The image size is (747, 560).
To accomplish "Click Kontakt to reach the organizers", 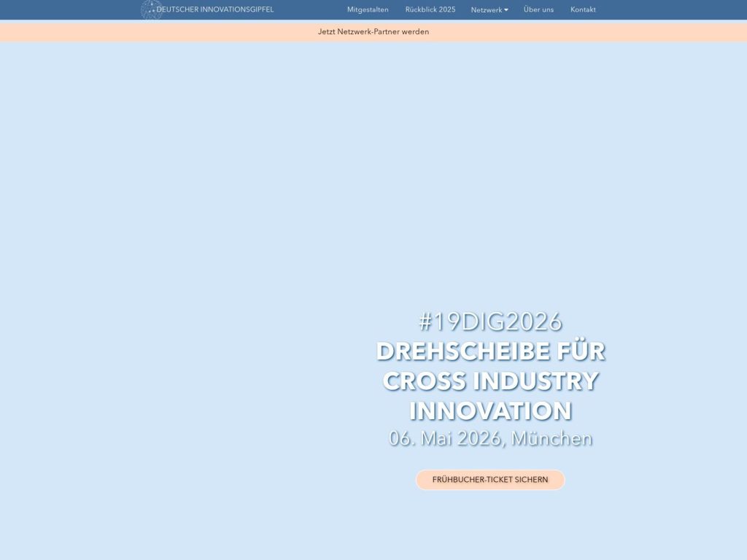I will 584,10.
